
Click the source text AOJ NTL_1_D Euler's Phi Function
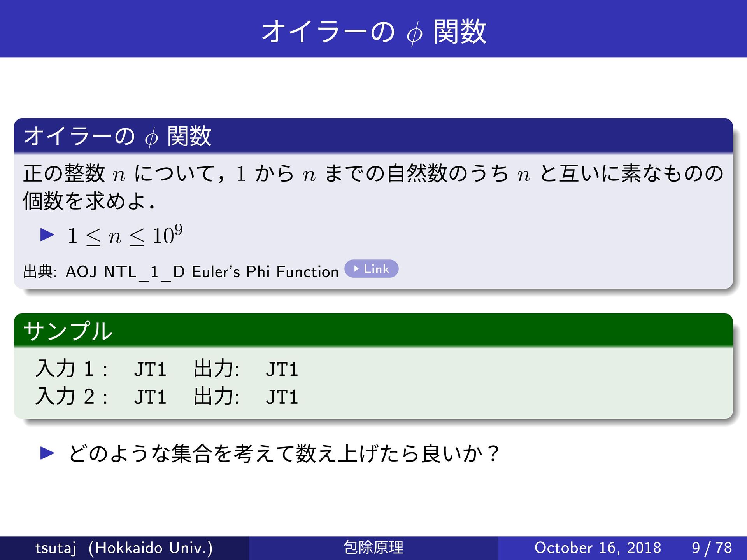pyautogui.click(x=202, y=272)
